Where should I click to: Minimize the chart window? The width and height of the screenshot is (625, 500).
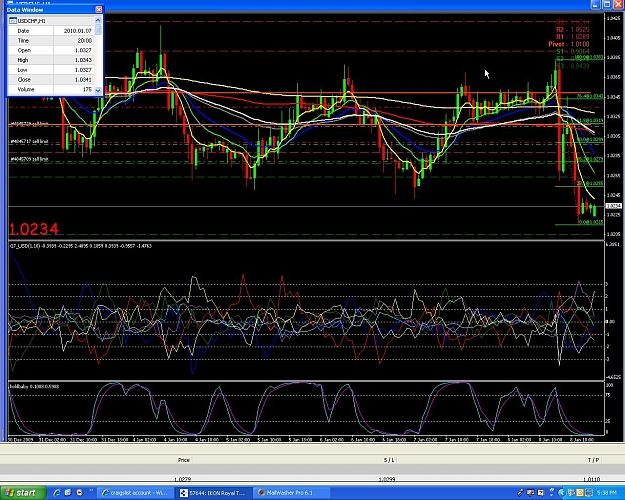click(x=595, y=4)
